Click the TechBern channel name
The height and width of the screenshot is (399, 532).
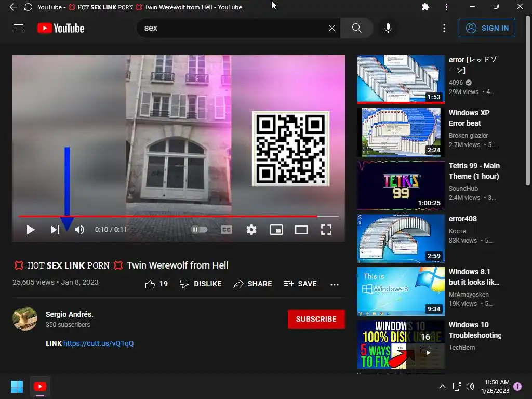click(462, 348)
